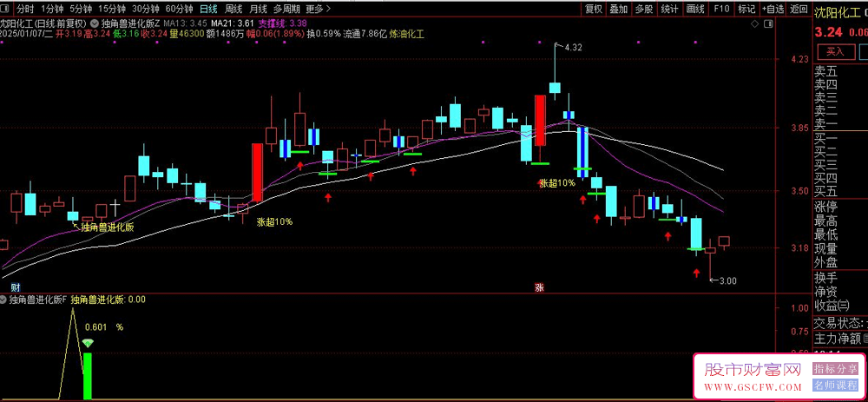Image resolution: width=868 pixels, height=402 pixels.
Task: Click the 3.00 low price label
Action: coord(727,280)
